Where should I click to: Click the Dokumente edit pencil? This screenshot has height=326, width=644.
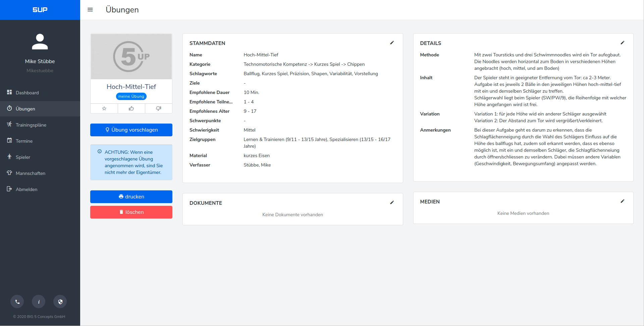click(x=392, y=202)
